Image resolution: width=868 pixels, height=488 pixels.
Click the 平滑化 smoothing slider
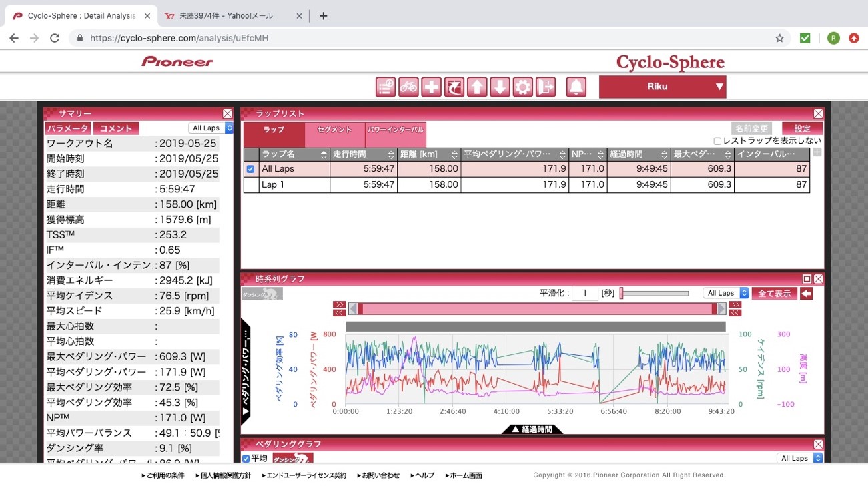(655, 293)
